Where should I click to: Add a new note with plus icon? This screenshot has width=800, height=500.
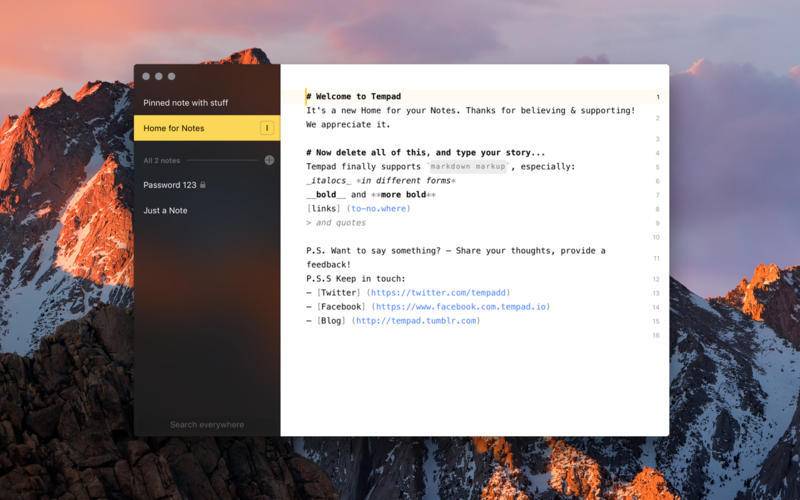[x=269, y=160]
